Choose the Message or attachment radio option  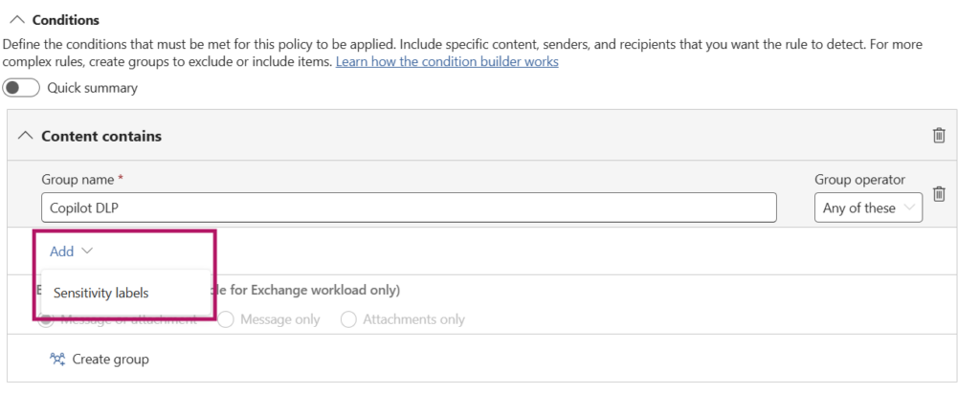(x=46, y=319)
